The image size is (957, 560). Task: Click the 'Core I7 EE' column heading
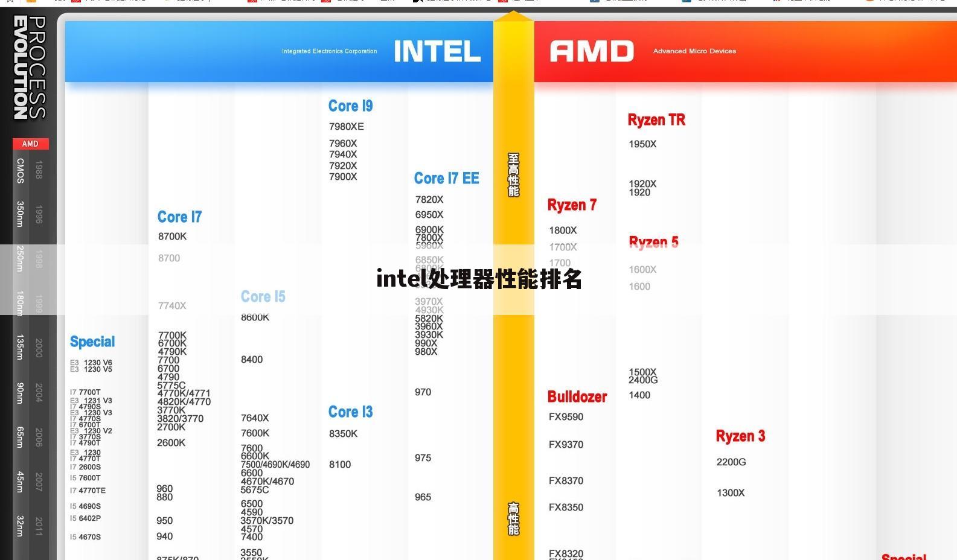446,179
